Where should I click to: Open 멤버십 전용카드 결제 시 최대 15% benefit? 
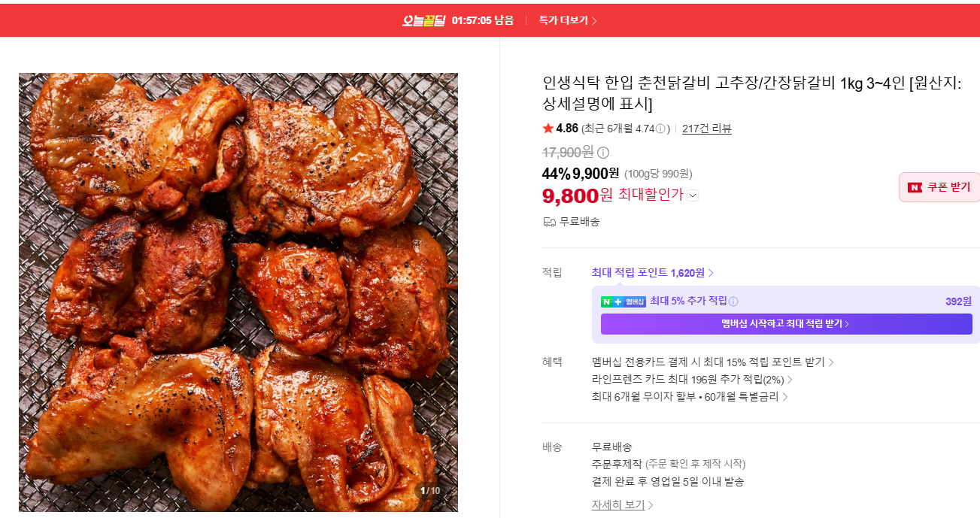pos(713,362)
